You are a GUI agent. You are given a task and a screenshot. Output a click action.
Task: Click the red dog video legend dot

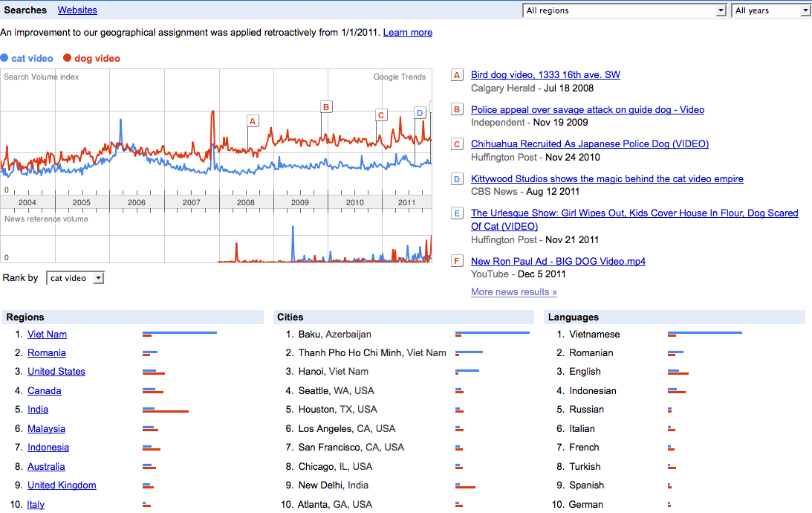pyautogui.click(x=67, y=58)
